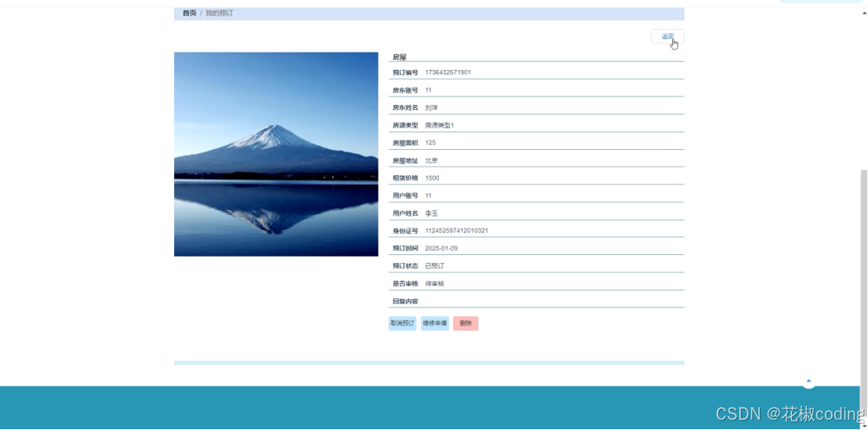Image resolution: width=868 pixels, height=430 pixels.
Task: Click the 取消预订 button
Action: point(402,323)
